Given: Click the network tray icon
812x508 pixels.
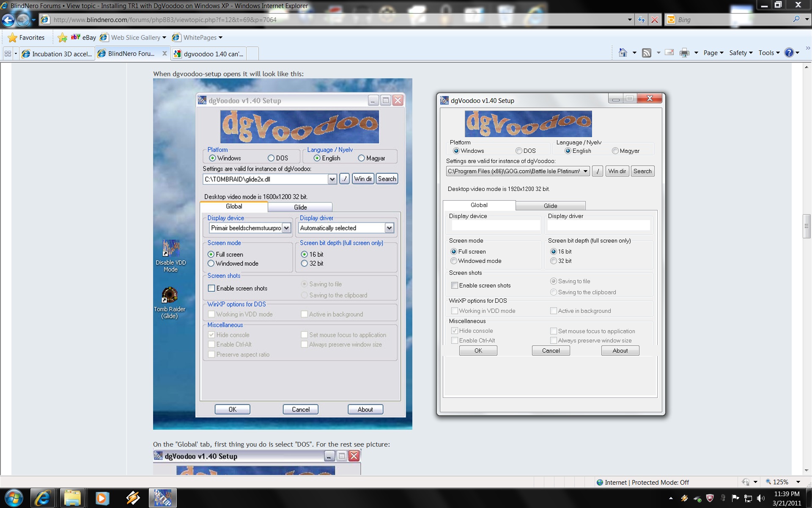Looking at the screenshot, I should tap(748, 498).
